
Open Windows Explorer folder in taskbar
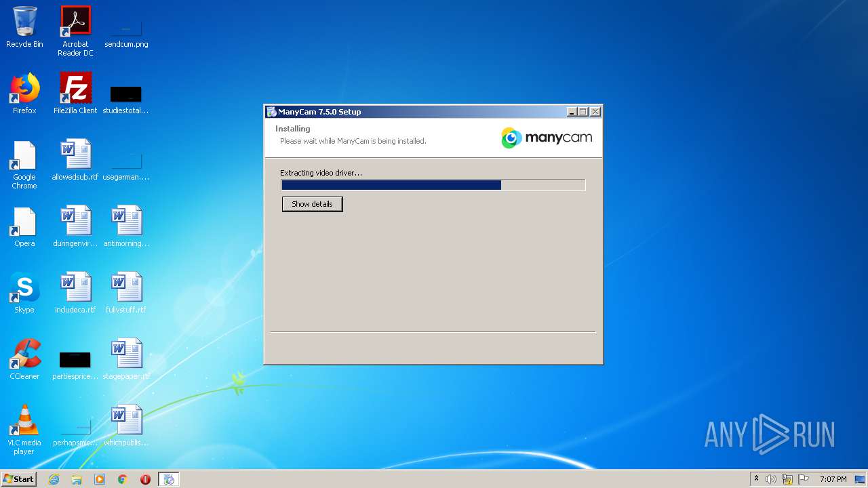coord(77,479)
